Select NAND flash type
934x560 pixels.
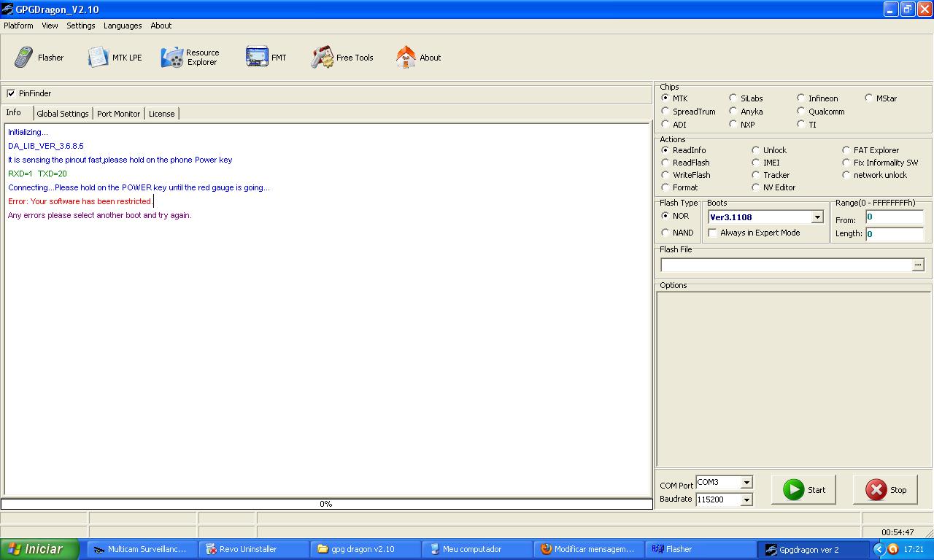[x=665, y=233]
